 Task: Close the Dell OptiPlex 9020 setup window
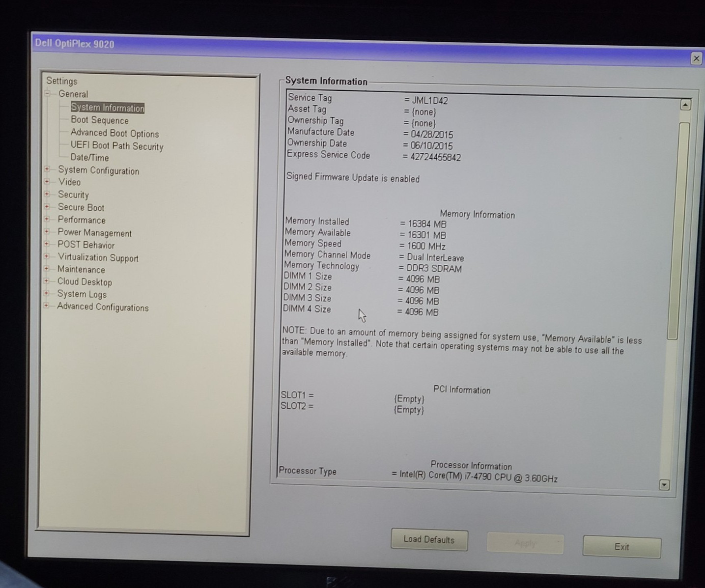point(696,58)
